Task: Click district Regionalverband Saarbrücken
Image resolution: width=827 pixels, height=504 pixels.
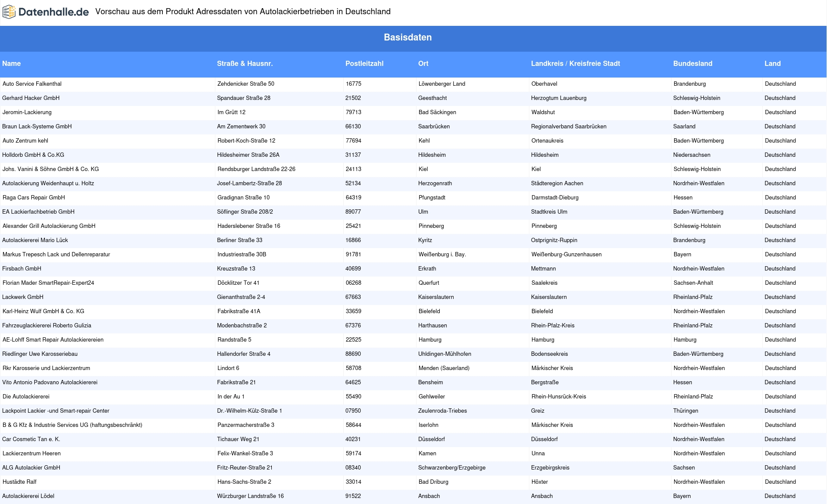Action: (569, 127)
